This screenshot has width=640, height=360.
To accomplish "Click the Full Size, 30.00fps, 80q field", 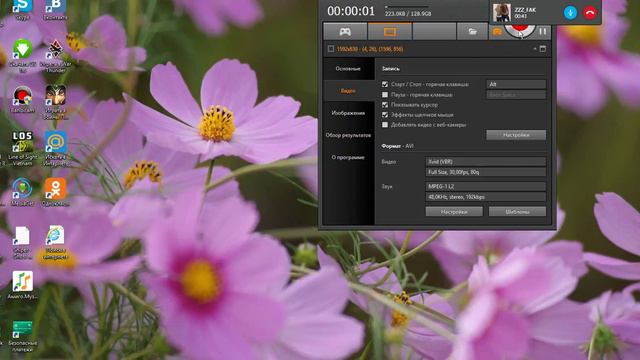I will tap(485, 172).
